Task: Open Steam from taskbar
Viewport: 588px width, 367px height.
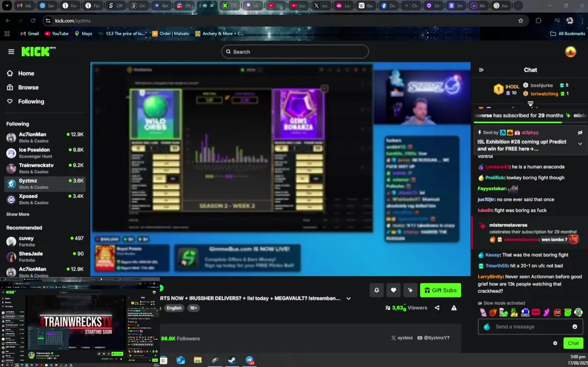Action: [232, 360]
